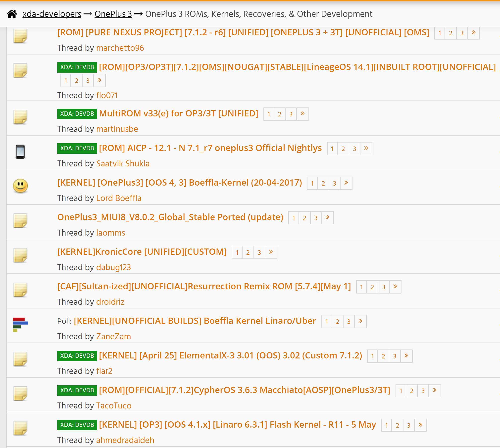500x448 pixels.
Task: View user profile Lord Boeffla
Action: tap(119, 198)
